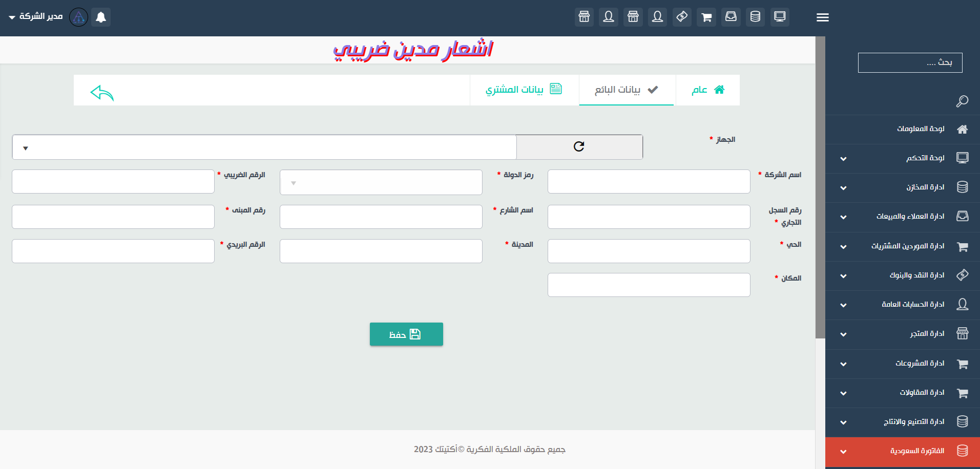Expand لوحة التحكم in sidebar
Image resolution: width=980 pixels, height=469 pixels.
(x=903, y=158)
